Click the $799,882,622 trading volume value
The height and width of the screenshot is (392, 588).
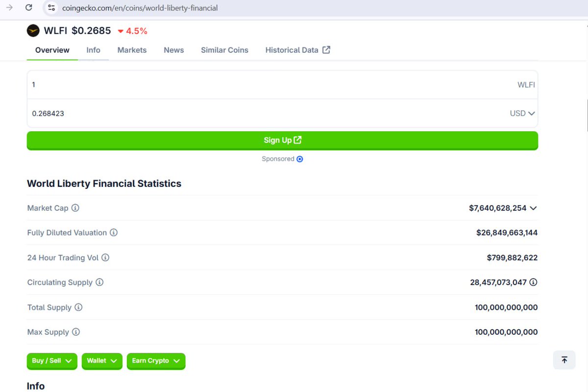point(512,258)
